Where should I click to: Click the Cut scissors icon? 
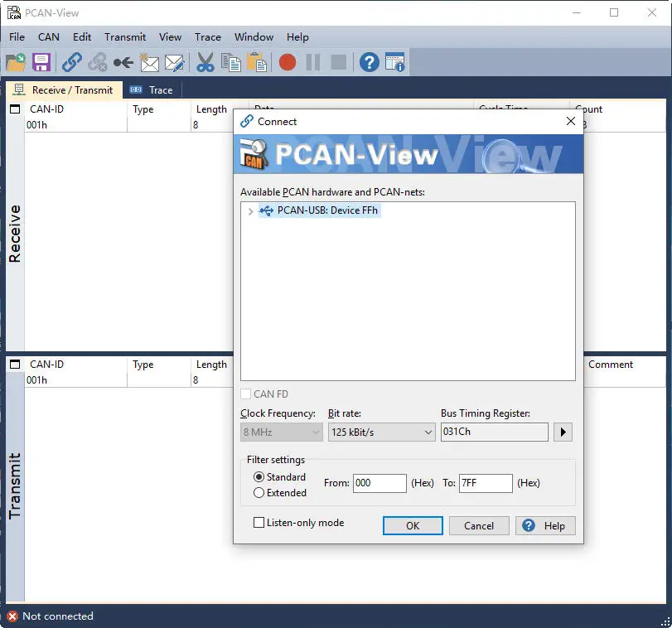(205, 62)
